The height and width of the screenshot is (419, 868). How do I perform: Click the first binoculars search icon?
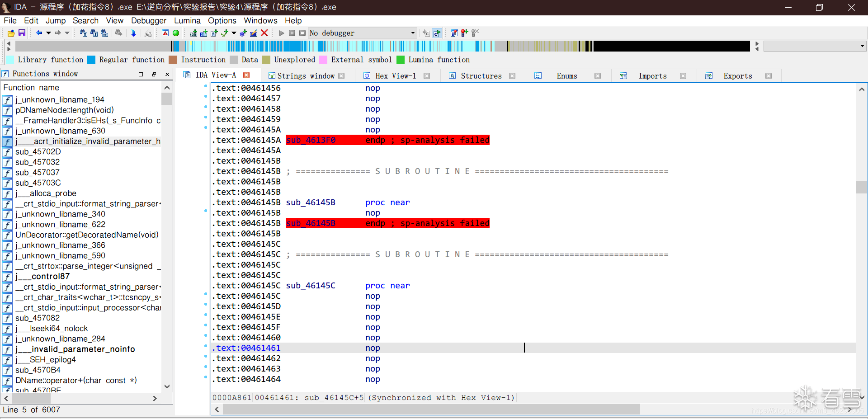[x=83, y=33]
